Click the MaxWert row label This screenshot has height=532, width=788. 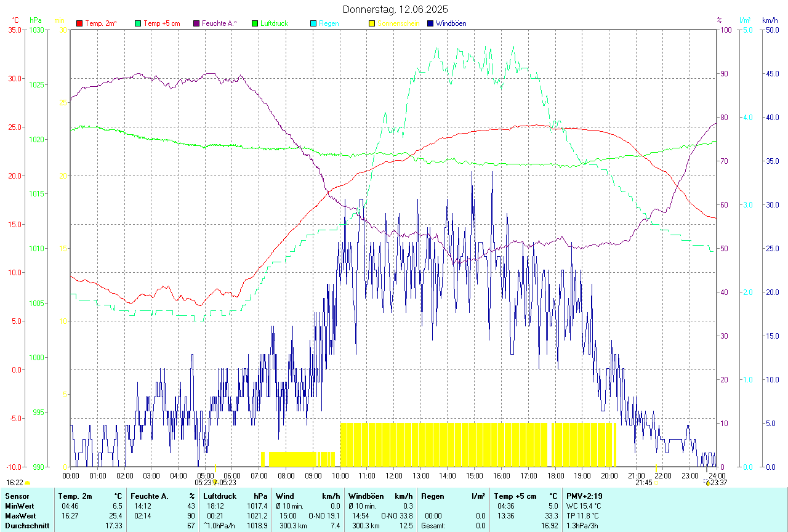pyautogui.click(x=22, y=515)
